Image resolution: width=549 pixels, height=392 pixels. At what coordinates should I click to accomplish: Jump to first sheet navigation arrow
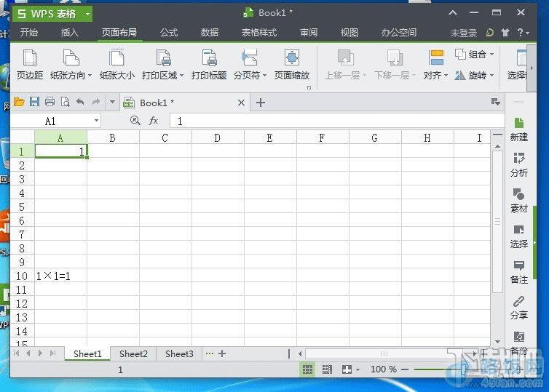click(x=17, y=353)
